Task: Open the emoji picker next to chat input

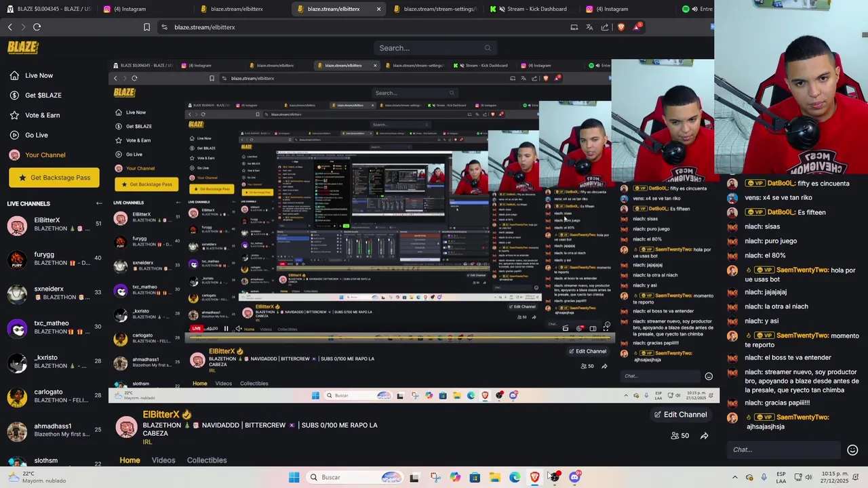Action: click(852, 450)
